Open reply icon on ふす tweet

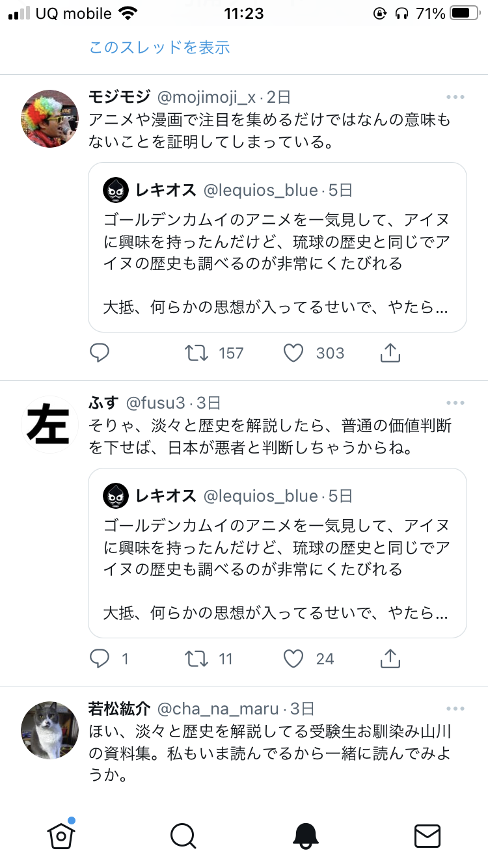coord(99,658)
